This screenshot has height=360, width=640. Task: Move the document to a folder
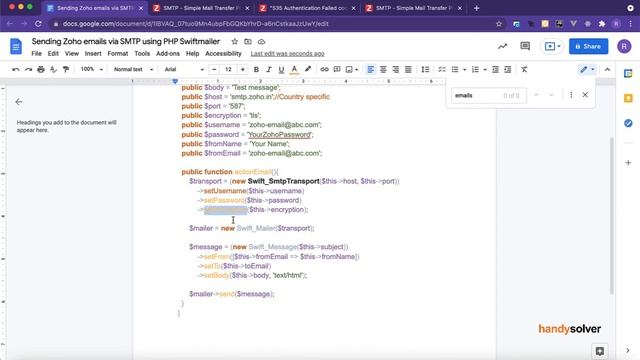pyautogui.click(x=248, y=42)
